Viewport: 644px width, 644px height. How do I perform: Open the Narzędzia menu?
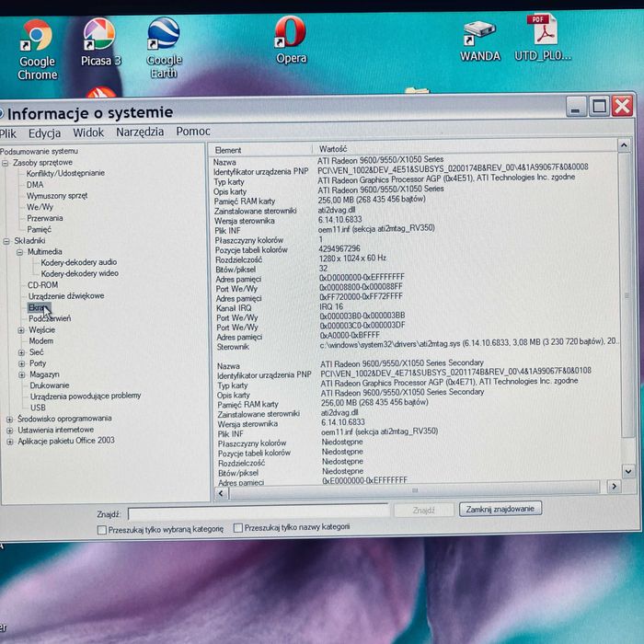pyautogui.click(x=140, y=132)
